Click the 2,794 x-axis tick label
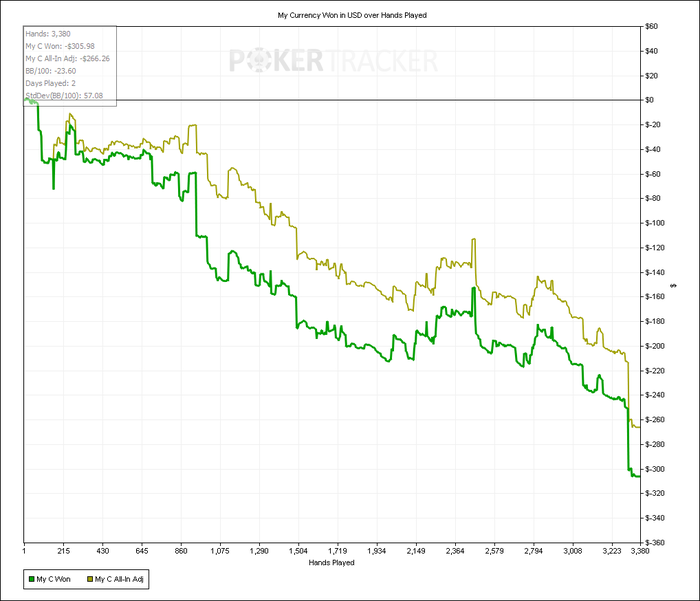The width and height of the screenshot is (700, 601). (x=533, y=551)
